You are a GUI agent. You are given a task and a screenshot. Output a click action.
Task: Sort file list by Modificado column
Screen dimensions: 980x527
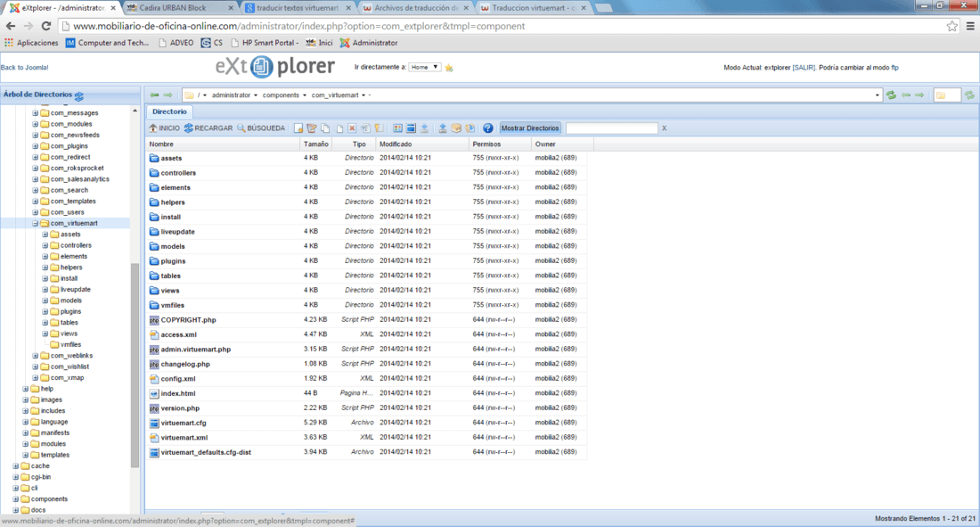tap(422, 144)
